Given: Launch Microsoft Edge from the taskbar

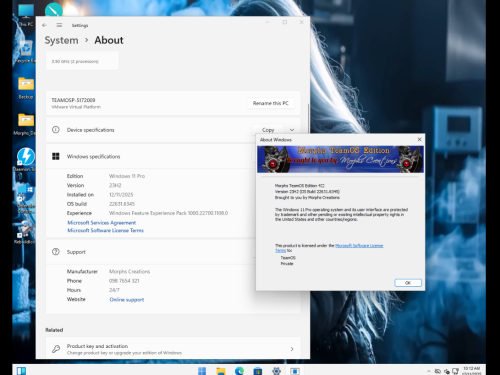Looking at the screenshot, I should coord(239,371).
